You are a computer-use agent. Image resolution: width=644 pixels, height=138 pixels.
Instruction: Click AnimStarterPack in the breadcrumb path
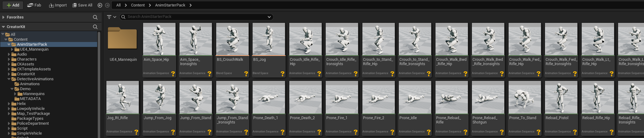click(x=170, y=5)
